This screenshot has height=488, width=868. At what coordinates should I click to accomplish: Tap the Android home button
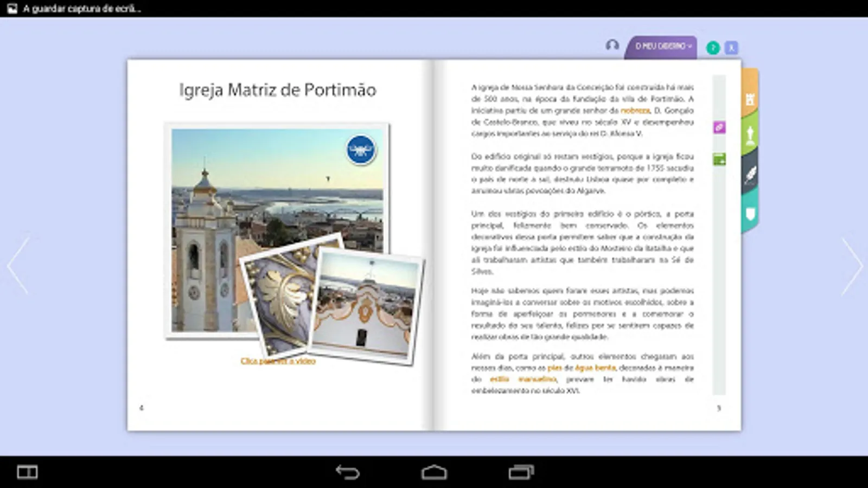[x=434, y=472]
